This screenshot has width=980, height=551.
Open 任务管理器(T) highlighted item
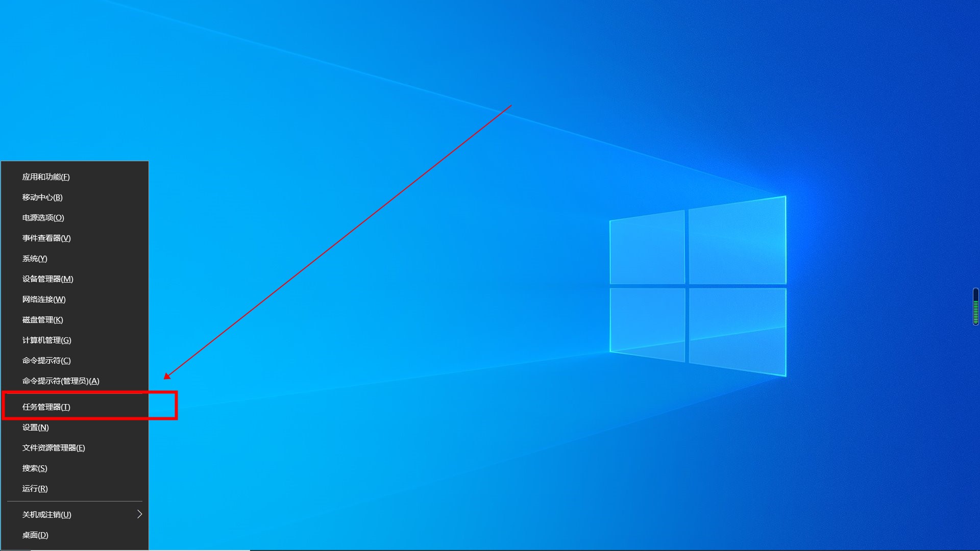pos(46,407)
